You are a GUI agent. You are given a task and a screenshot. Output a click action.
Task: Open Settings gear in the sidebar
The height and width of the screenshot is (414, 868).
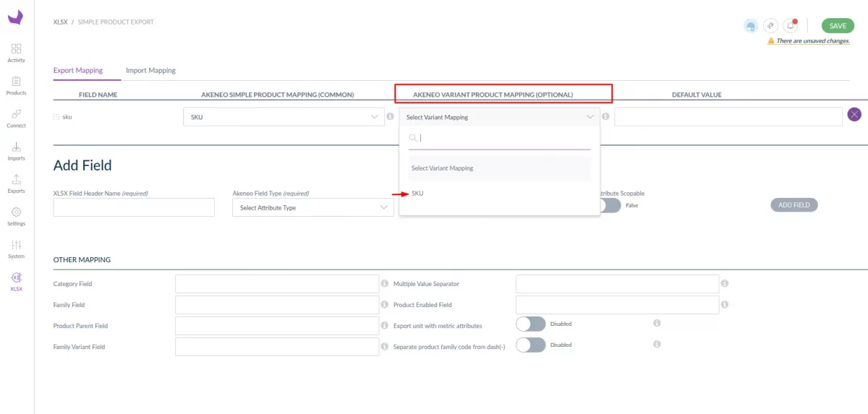pyautogui.click(x=16, y=216)
